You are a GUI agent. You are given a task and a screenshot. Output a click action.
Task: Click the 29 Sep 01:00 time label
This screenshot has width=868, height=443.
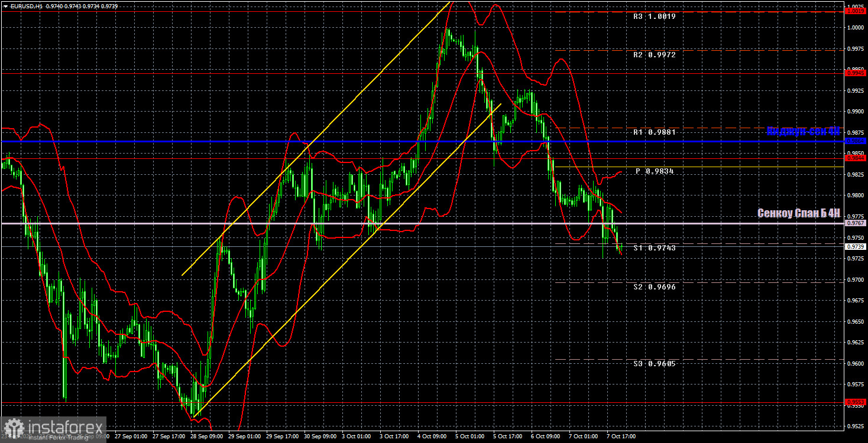[x=244, y=437]
